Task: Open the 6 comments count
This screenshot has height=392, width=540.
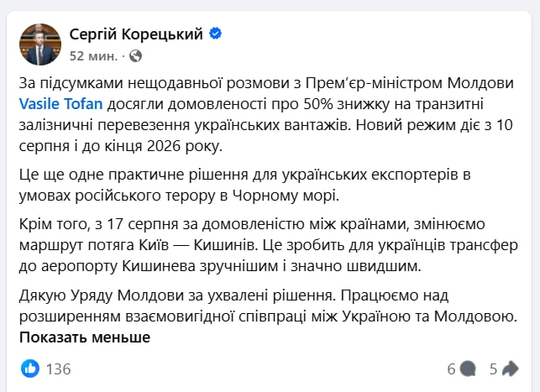Action: click(452, 369)
